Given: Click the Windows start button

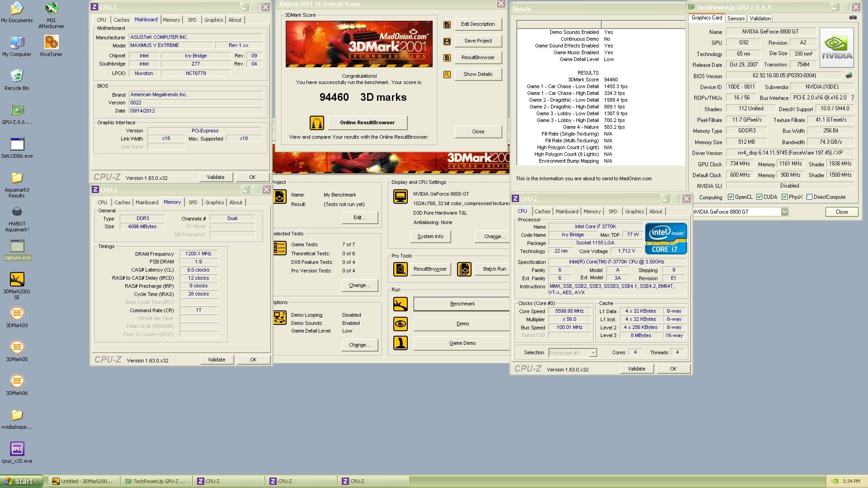Looking at the screenshot, I should point(22,481).
